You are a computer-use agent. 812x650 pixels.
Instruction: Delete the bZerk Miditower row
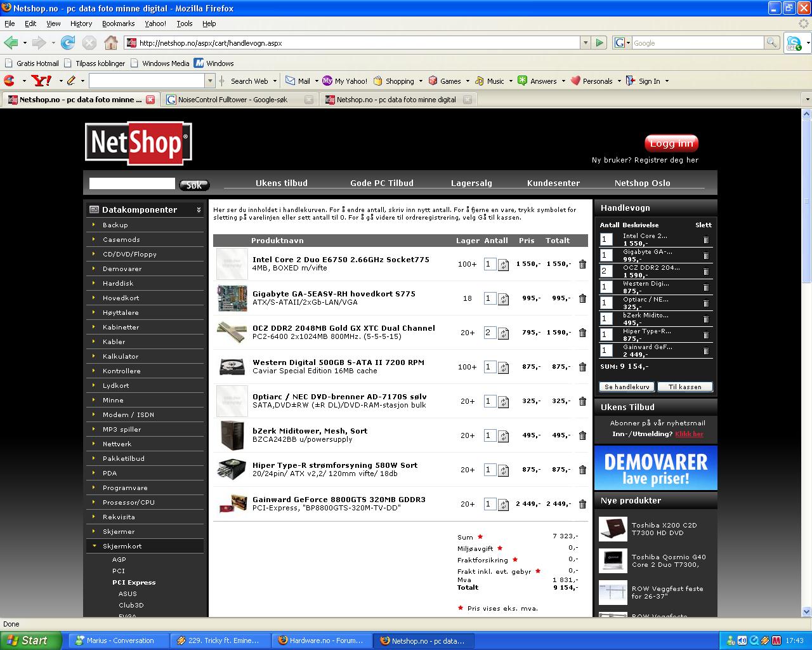582,435
